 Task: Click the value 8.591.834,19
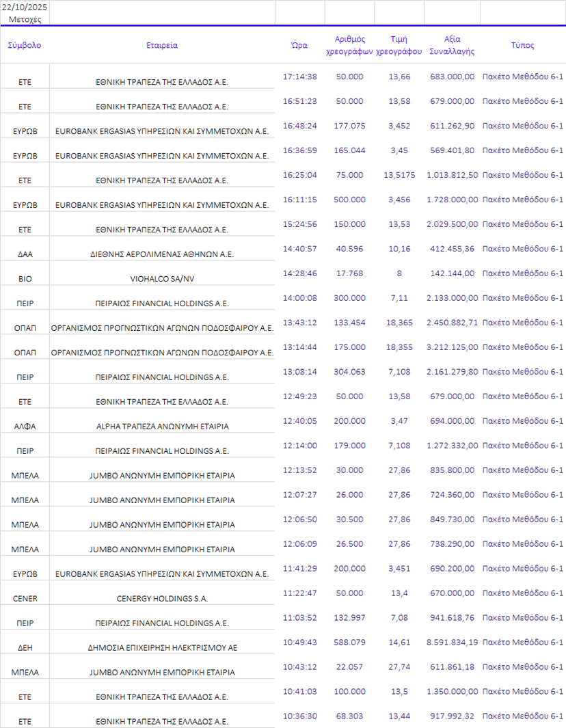(x=453, y=643)
